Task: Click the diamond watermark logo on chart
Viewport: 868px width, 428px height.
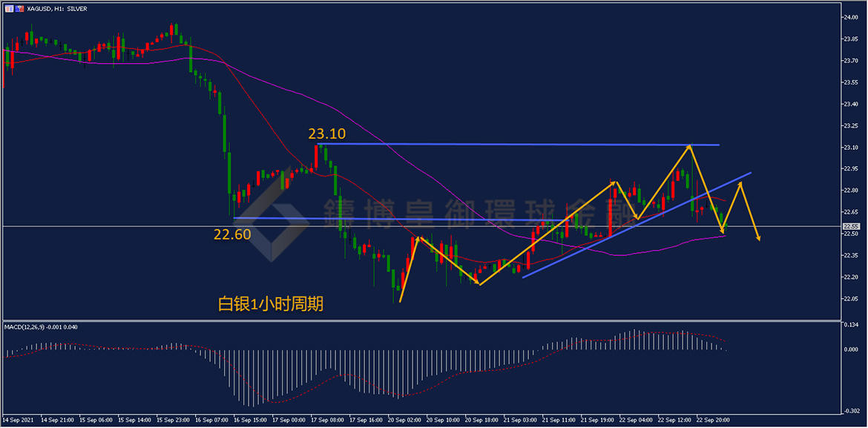Action: tap(276, 221)
